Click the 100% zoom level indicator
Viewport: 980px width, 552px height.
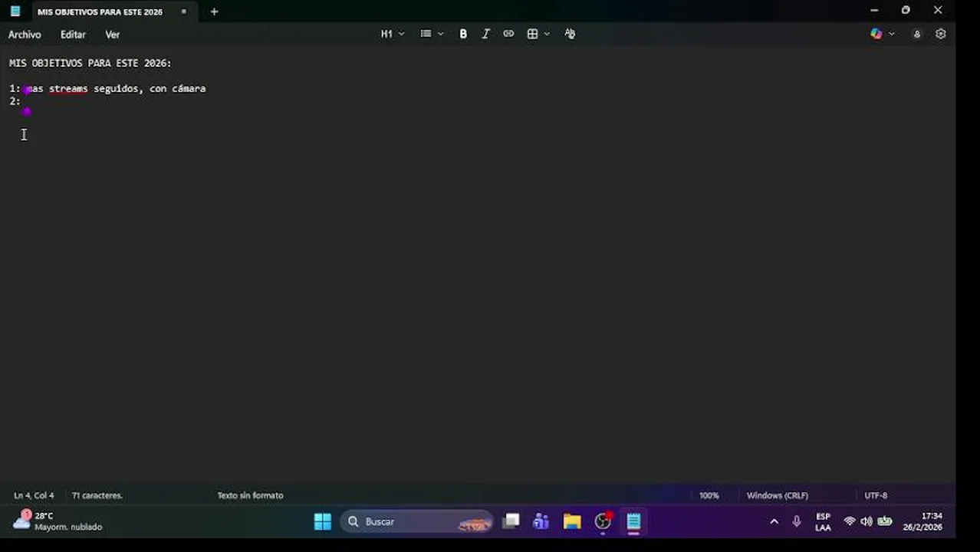tap(709, 495)
